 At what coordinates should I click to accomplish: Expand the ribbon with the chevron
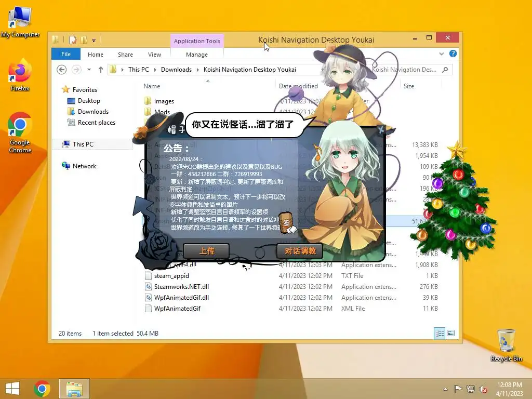442,54
